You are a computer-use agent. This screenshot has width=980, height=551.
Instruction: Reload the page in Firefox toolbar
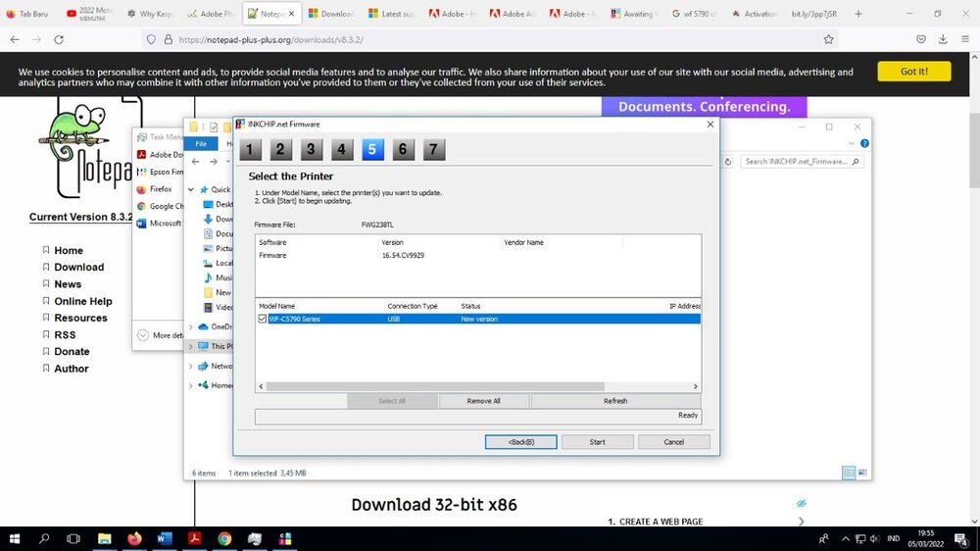point(59,39)
